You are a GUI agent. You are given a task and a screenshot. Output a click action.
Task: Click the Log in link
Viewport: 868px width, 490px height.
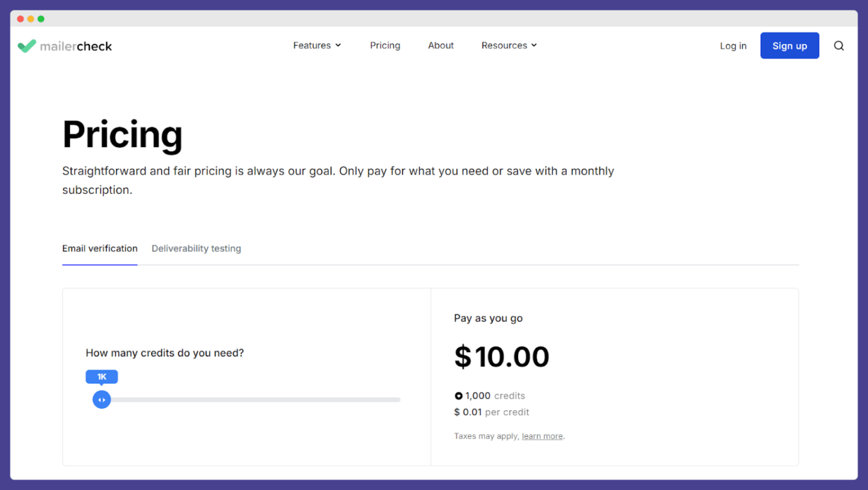(733, 46)
